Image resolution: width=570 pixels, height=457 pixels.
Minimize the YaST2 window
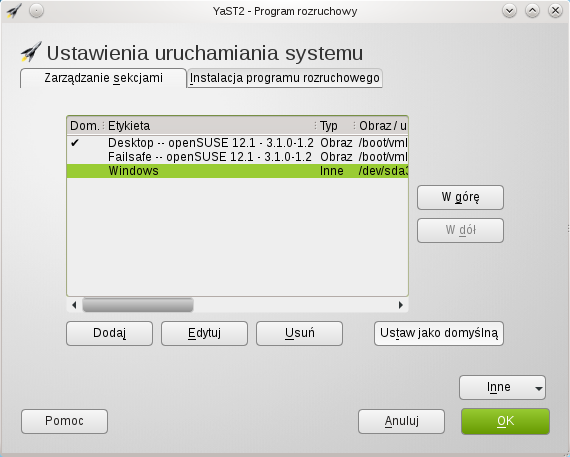click(509, 11)
